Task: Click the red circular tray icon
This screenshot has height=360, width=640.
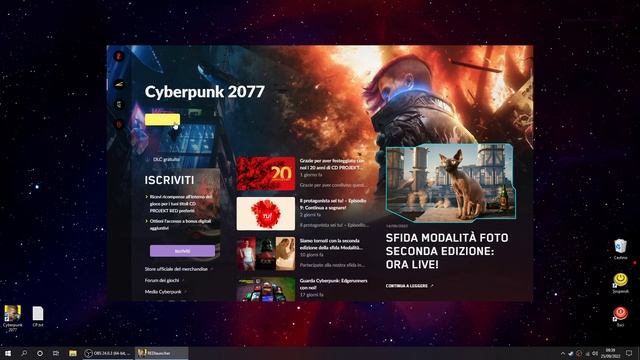Action: [579, 353]
